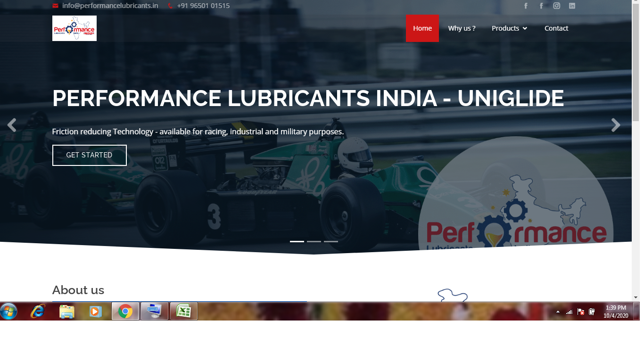
Task: Select the third slide indicator bar
Action: (x=331, y=241)
